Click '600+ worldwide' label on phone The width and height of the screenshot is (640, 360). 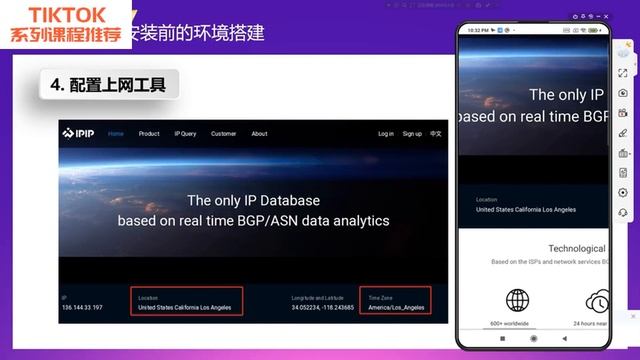(x=509, y=323)
